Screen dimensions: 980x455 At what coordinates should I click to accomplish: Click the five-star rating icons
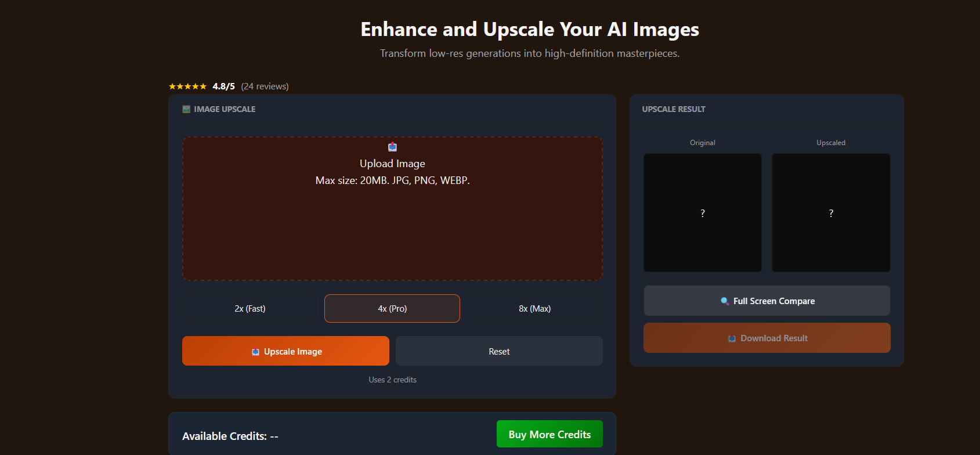point(187,86)
